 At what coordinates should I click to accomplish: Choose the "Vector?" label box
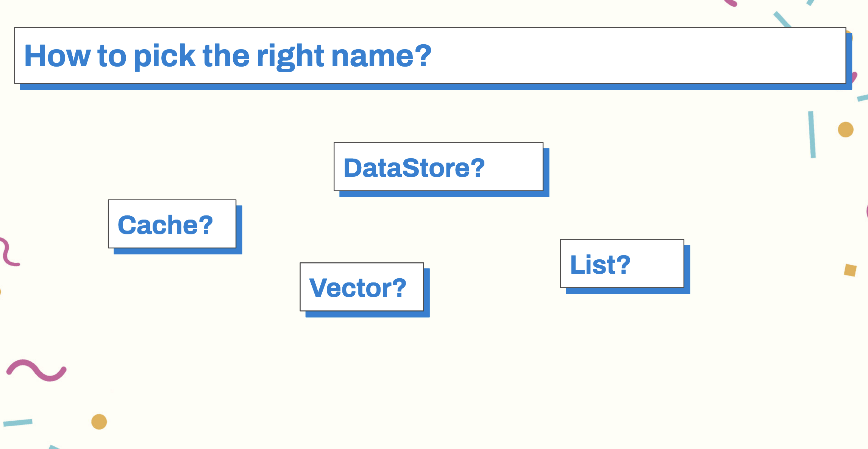point(362,287)
